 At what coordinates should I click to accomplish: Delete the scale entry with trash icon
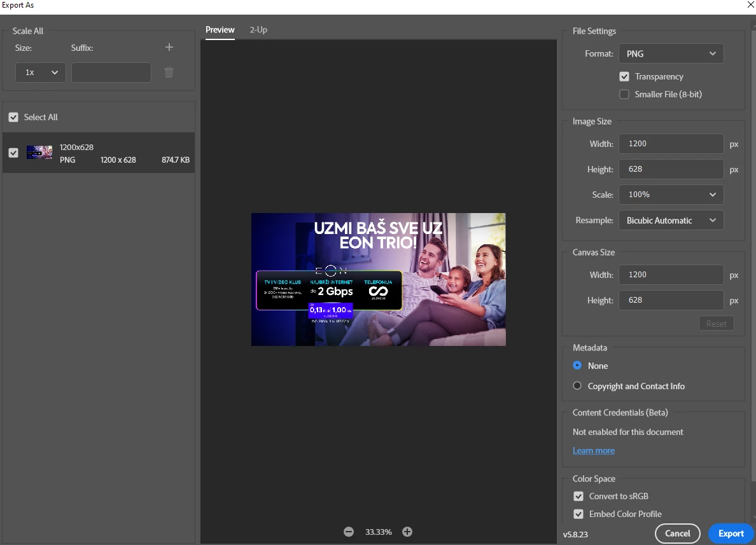(169, 72)
